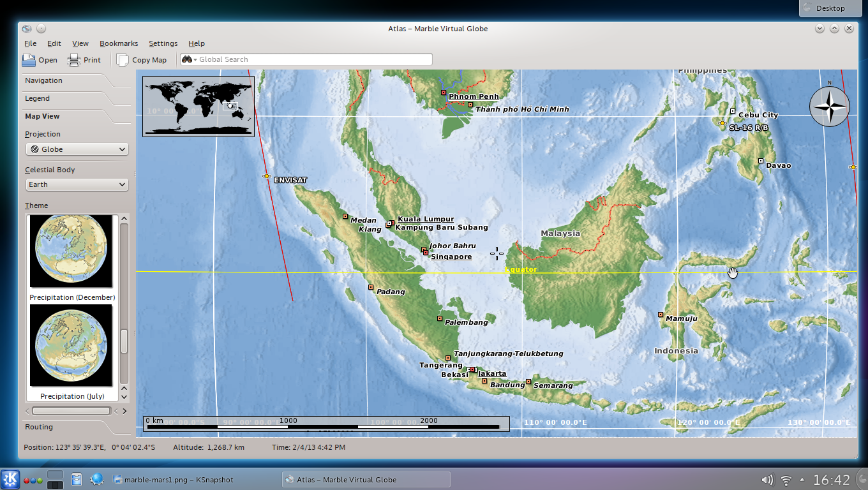The width and height of the screenshot is (868, 490).
Task: Click the Time value in status bar
Action: [x=308, y=447]
